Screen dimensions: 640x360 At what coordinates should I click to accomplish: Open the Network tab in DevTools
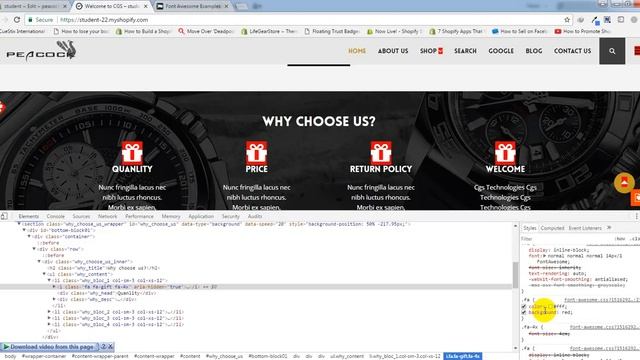pos(107,216)
